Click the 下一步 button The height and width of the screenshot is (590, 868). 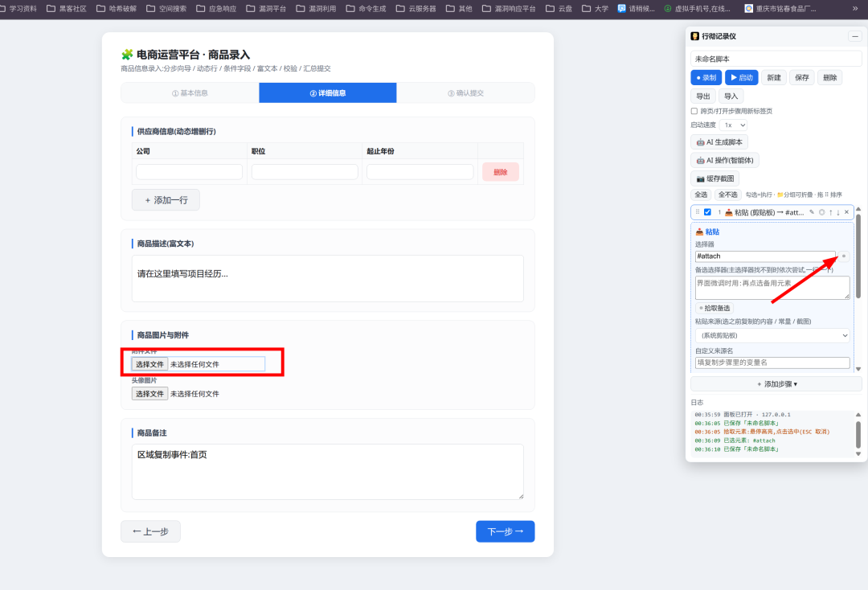tap(505, 531)
